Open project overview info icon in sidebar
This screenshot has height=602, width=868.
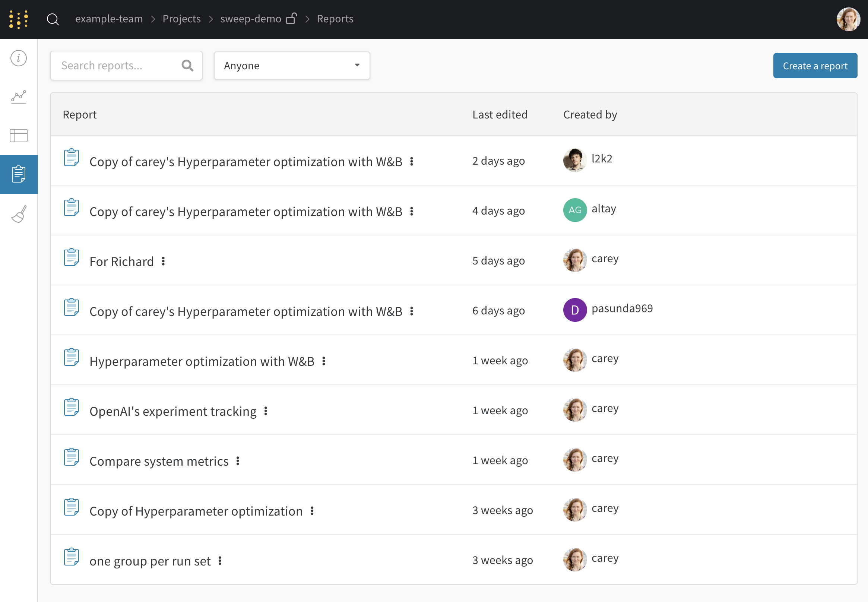[19, 58]
